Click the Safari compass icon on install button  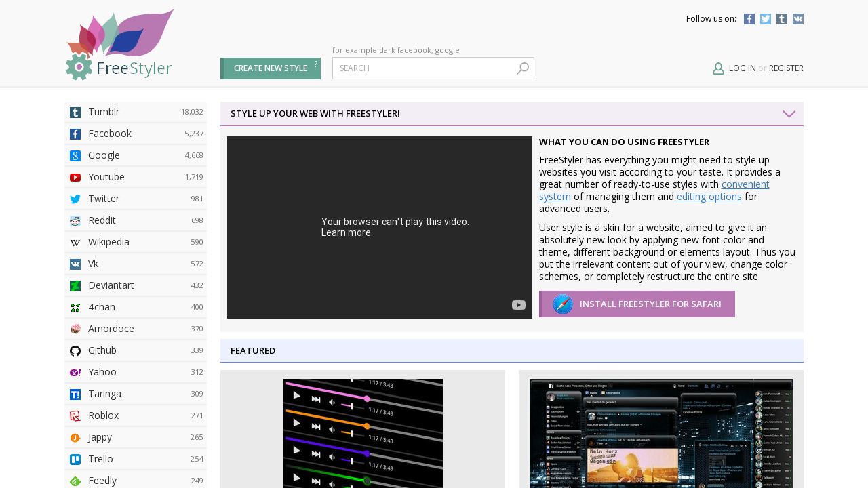pos(563,304)
